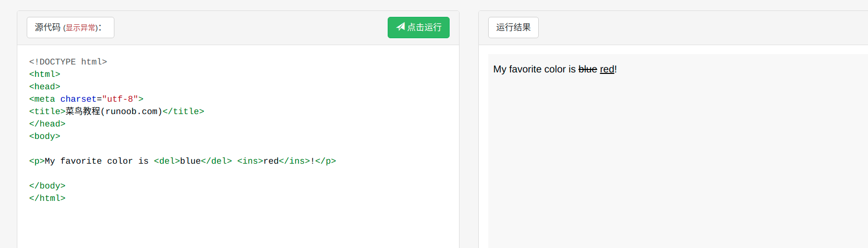The image size is (868, 248).
Task: Place cursor on closing head tag
Action: click(47, 124)
